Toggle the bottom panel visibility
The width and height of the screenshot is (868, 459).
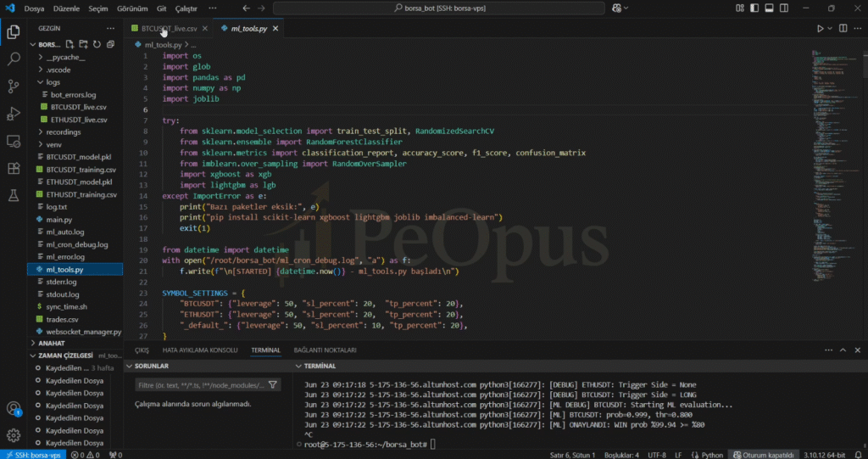coord(767,8)
